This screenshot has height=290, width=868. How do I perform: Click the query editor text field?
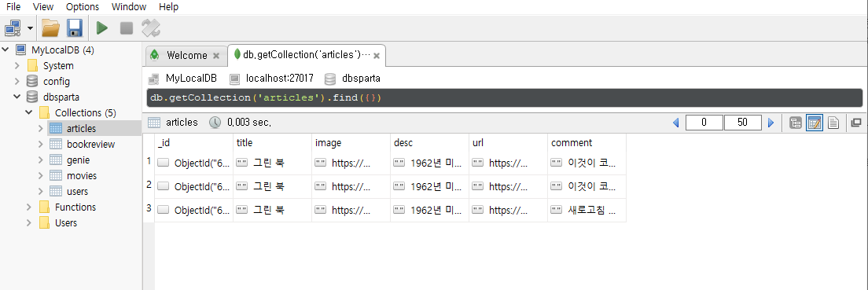504,98
